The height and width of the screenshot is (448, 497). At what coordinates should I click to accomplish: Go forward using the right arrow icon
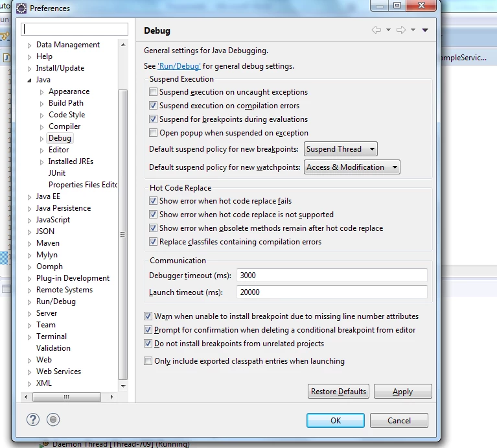point(401,30)
